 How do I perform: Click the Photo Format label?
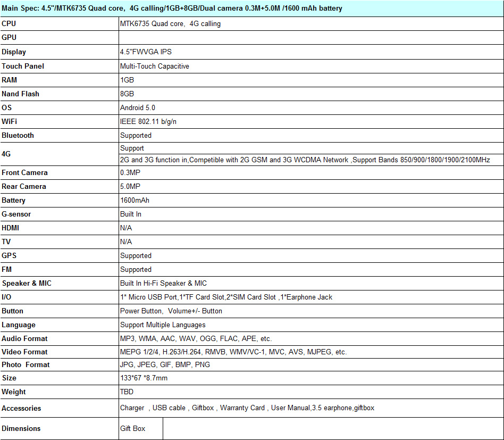pyautogui.click(x=60, y=365)
